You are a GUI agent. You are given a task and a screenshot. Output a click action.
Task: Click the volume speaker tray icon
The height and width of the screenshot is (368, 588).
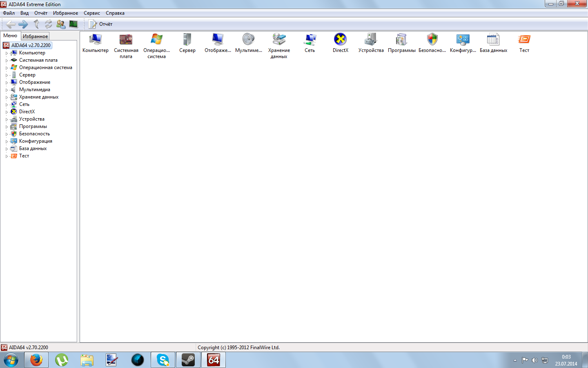tap(535, 360)
